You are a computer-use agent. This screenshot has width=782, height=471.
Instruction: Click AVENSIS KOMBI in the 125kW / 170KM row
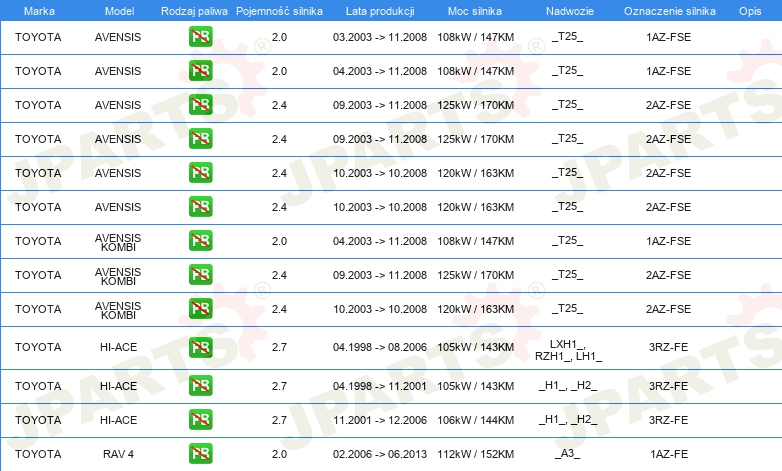[118, 276]
